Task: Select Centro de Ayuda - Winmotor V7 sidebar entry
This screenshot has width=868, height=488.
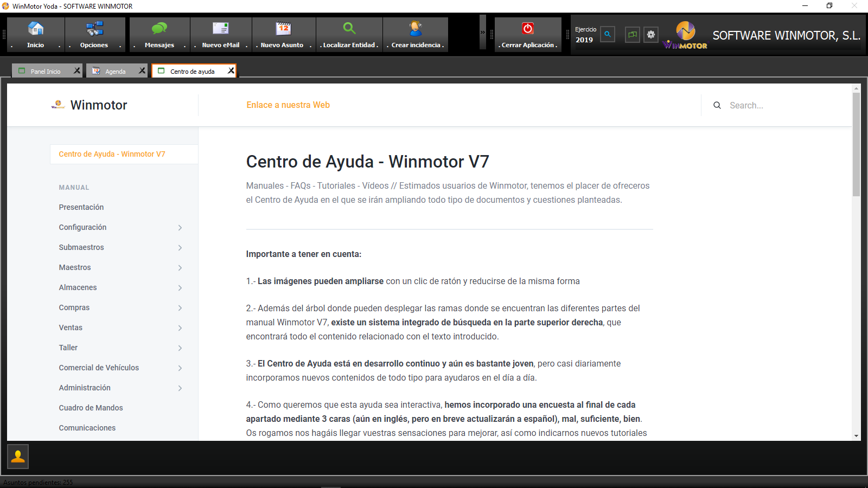Action: (x=124, y=154)
